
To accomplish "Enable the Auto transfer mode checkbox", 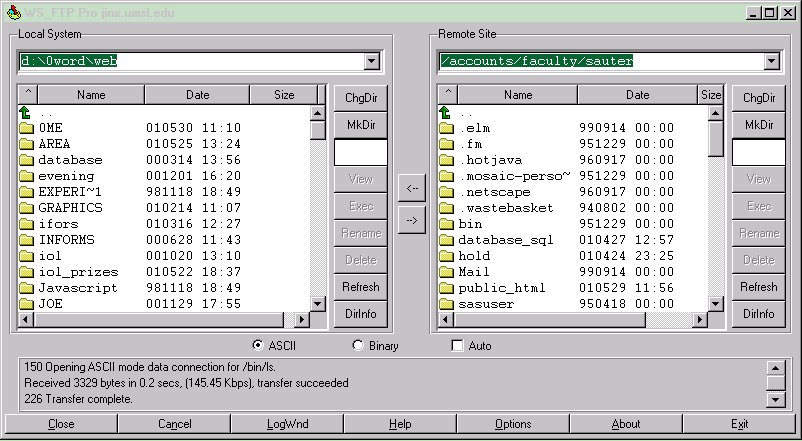I will [458, 346].
